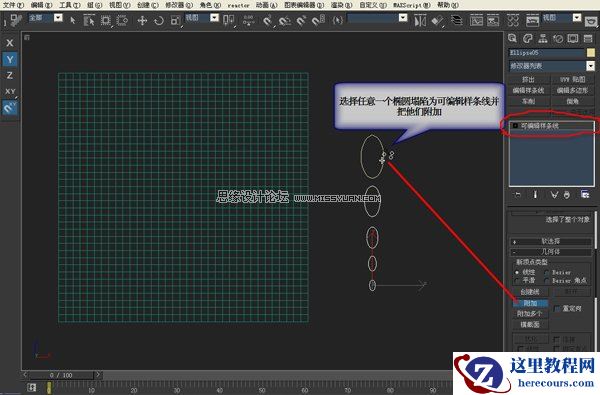This screenshot has height=395, width=600.
Task: Select the 平滑 vertex type radio
Action: pyautogui.click(x=517, y=281)
